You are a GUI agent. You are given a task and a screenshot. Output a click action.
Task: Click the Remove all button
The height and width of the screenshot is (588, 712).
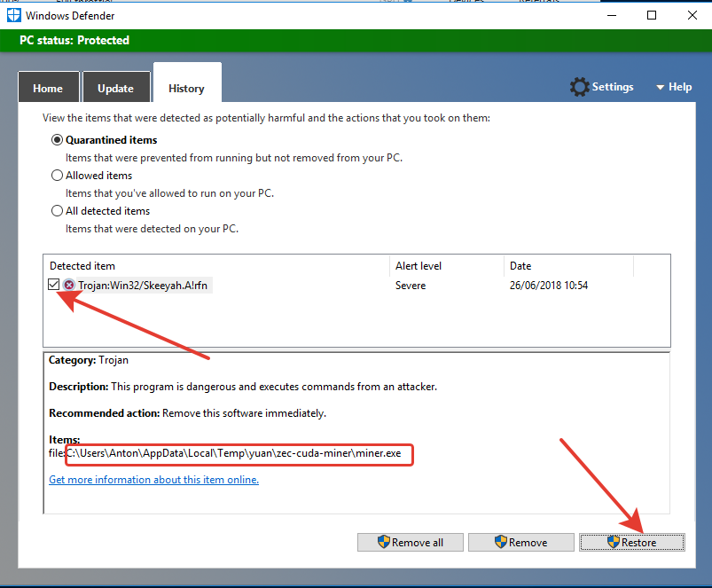coord(410,542)
